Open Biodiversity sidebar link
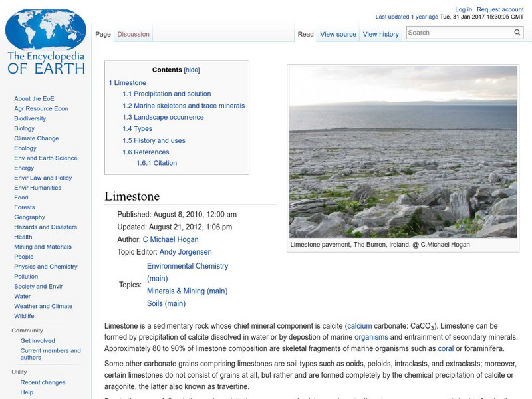The width and height of the screenshot is (532, 399). tap(30, 118)
